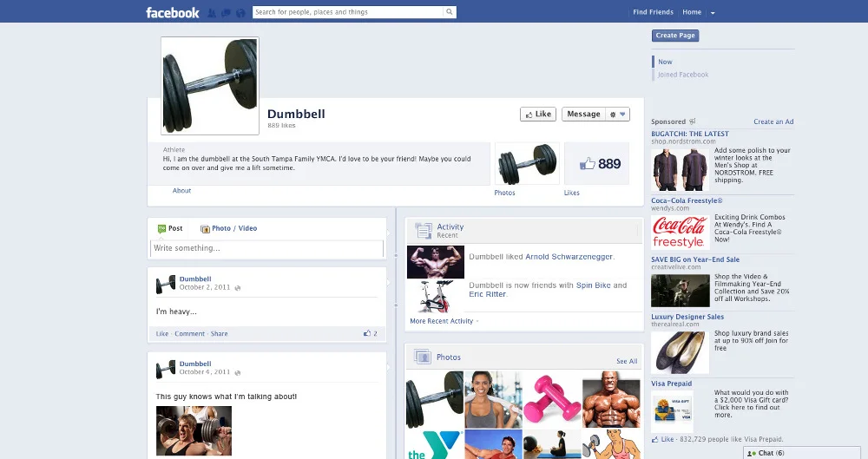868x459 pixels.
Task: Open Spin Bike link
Action: click(594, 285)
